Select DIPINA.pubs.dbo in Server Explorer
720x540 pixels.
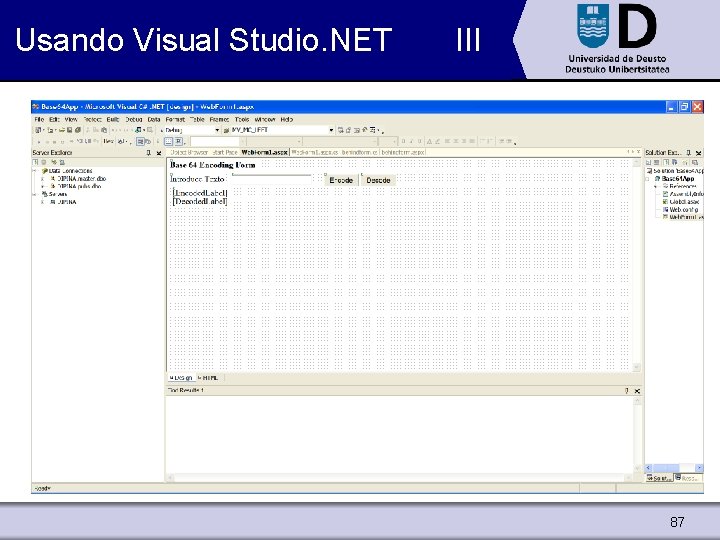pyautogui.click(x=79, y=186)
